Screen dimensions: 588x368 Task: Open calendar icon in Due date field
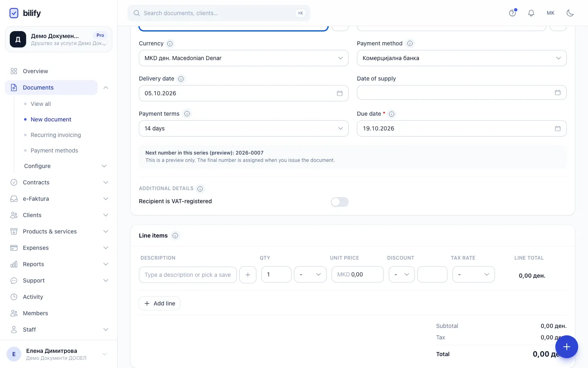pos(558,128)
